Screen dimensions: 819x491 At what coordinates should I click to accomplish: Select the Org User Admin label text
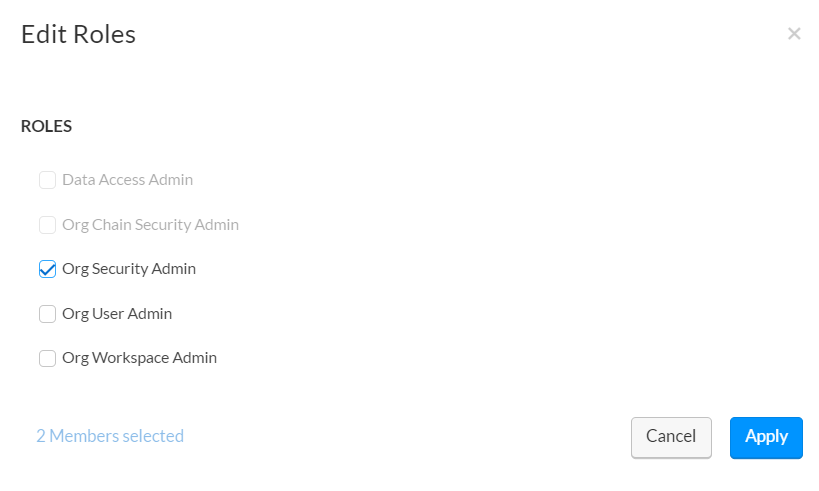tap(117, 314)
